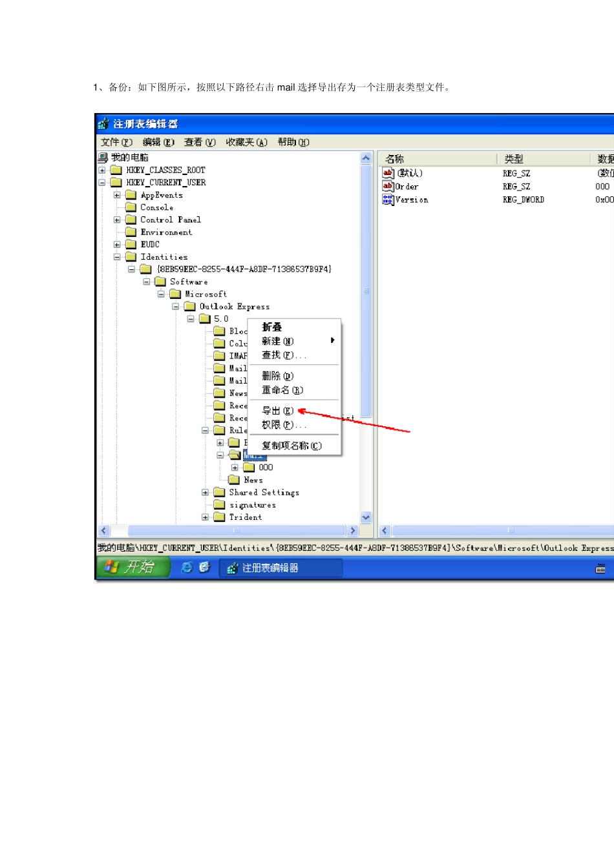The height and width of the screenshot is (868, 614).
Task: Open the 查看(V) menu
Action: pos(200,142)
